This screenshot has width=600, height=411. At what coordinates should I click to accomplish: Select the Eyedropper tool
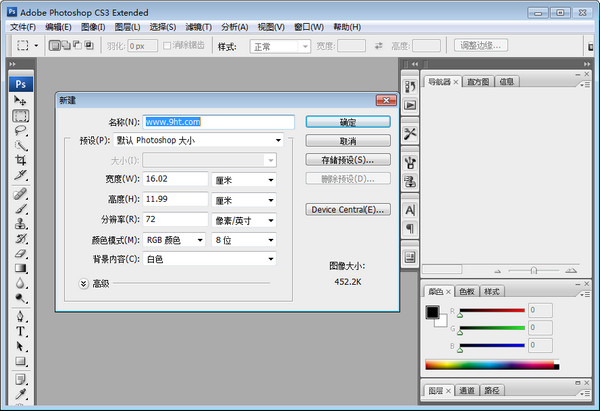coord(20,394)
